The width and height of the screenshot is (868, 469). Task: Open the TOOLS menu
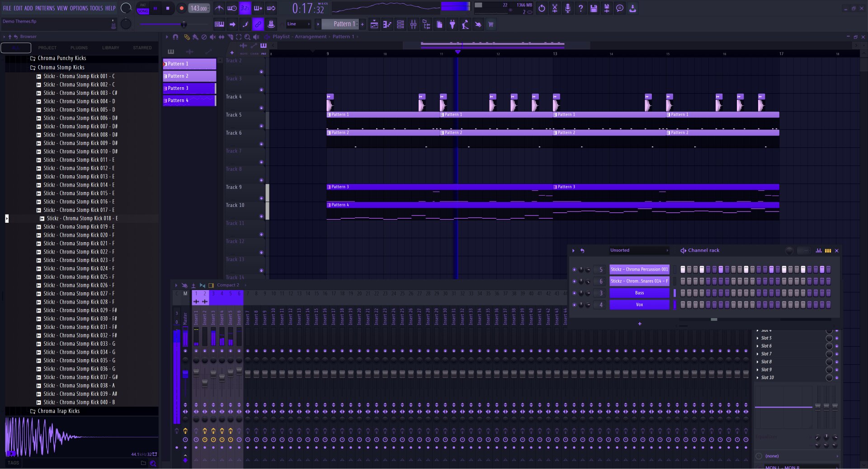click(96, 8)
